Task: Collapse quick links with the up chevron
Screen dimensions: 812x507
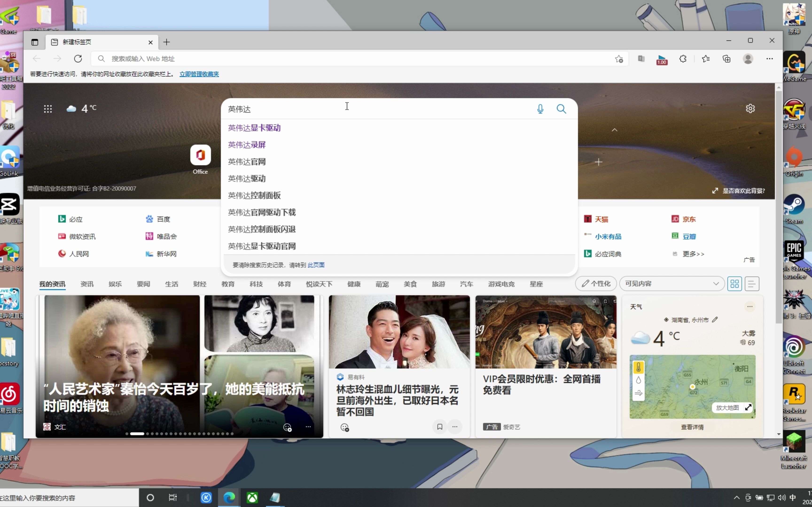Action: click(x=614, y=130)
